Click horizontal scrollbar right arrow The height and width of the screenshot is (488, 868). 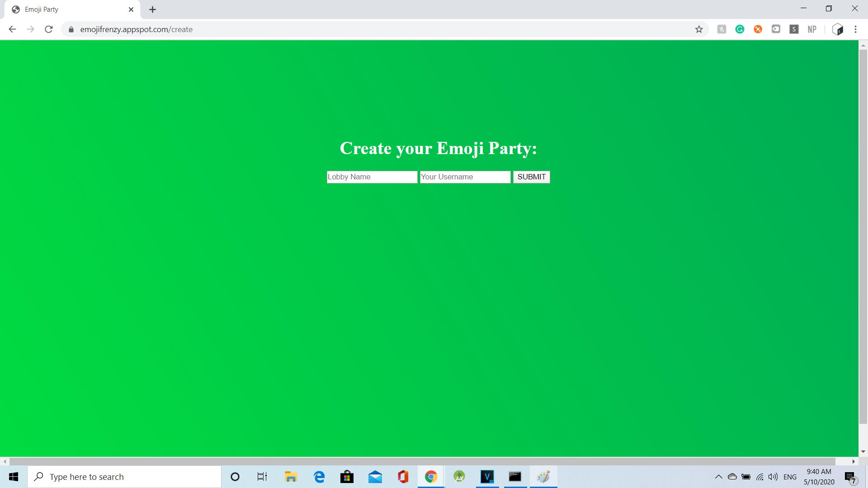854,461
